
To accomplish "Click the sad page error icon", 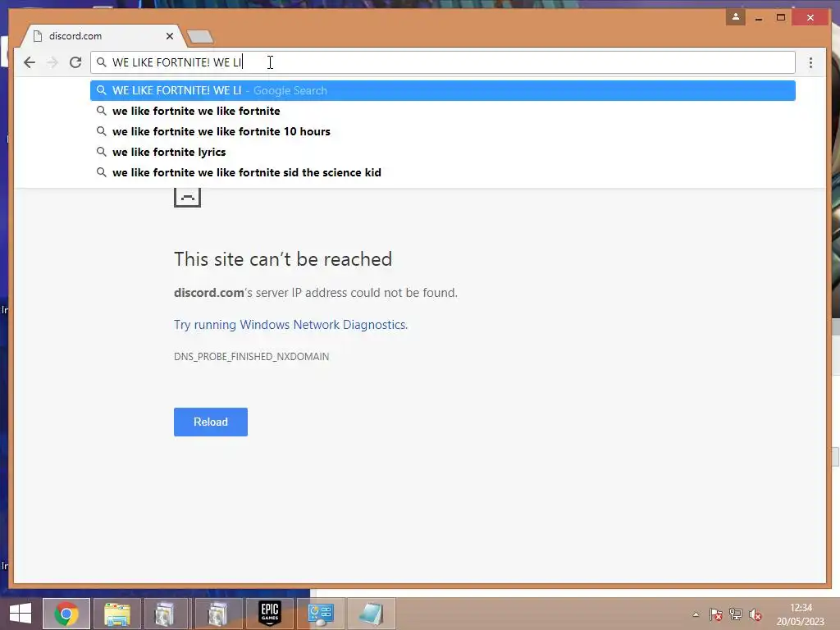I will point(188,196).
